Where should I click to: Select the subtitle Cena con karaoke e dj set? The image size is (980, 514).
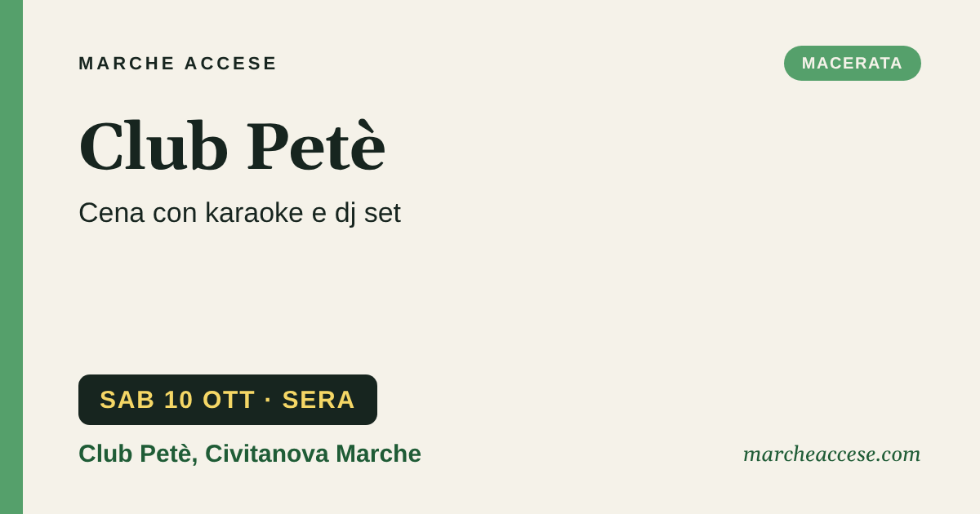click(239, 213)
